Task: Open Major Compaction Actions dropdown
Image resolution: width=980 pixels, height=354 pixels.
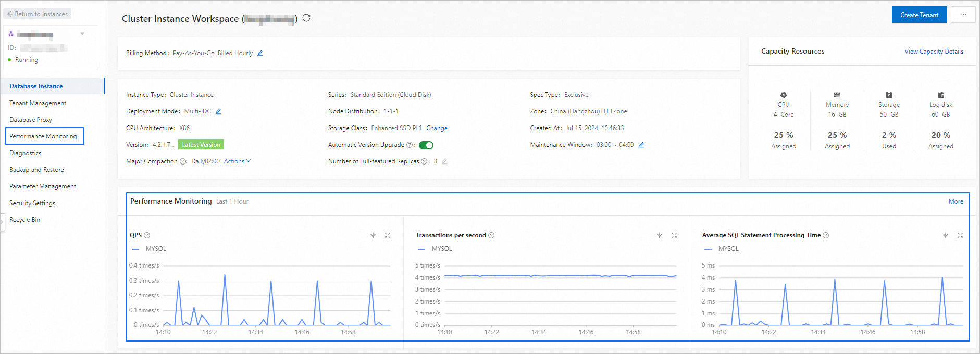Action: pyautogui.click(x=237, y=161)
